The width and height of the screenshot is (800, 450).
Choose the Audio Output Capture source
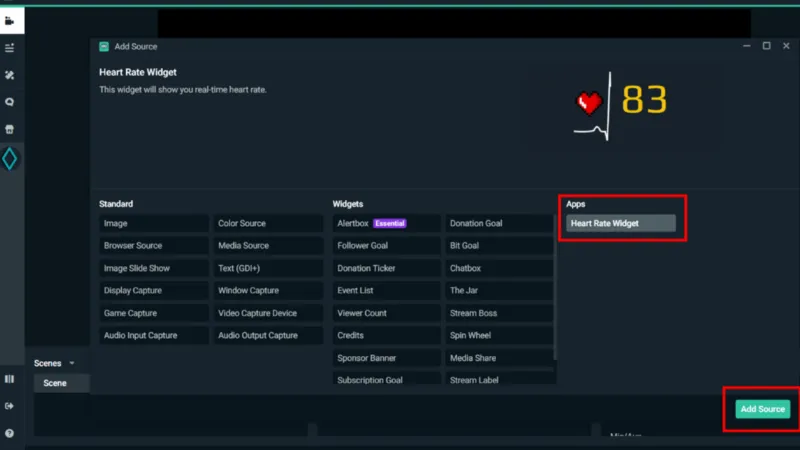[268, 336]
